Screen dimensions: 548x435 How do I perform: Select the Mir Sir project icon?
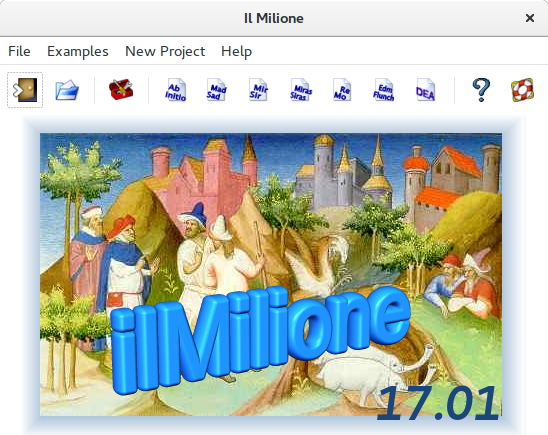click(x=258, y=90)
